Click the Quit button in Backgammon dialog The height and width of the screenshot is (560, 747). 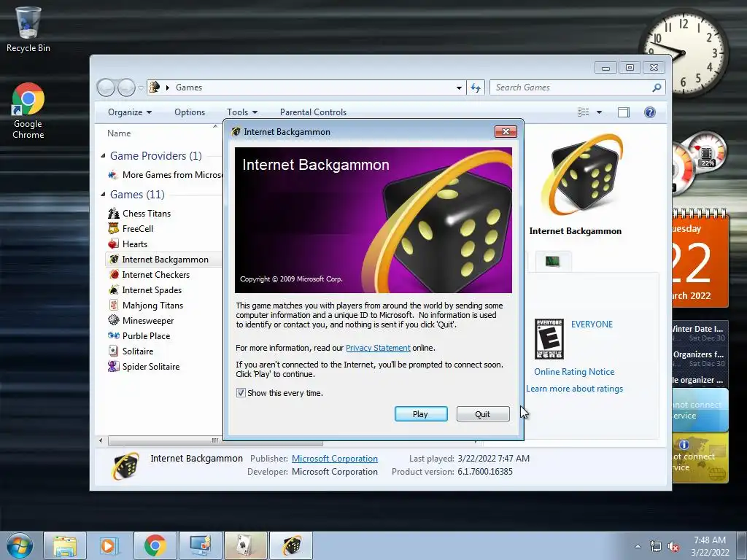pos(483,414)
